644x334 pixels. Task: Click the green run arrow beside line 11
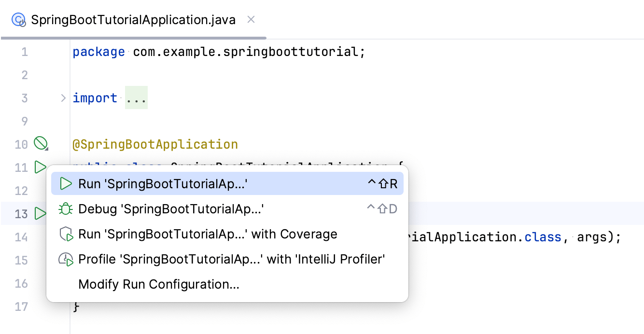41,167
